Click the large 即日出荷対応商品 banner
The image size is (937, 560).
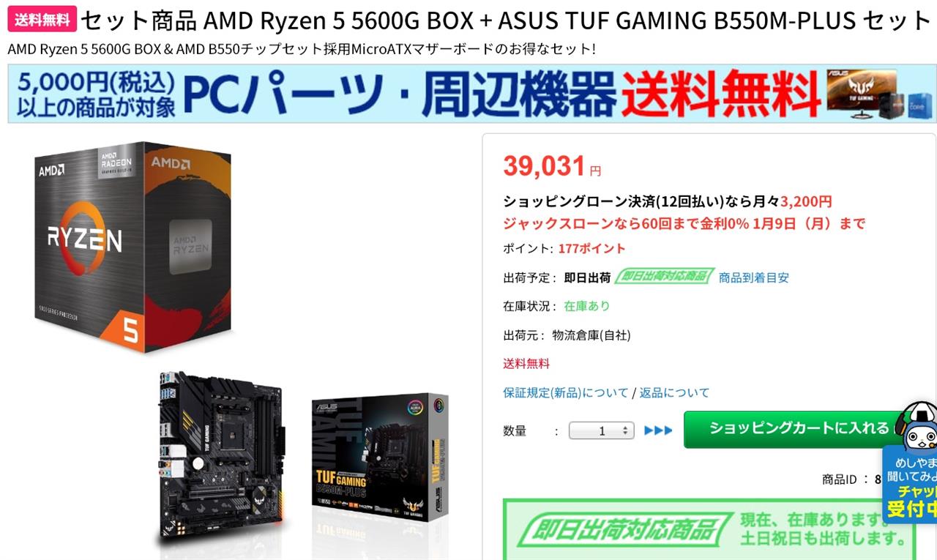point(709,529)
